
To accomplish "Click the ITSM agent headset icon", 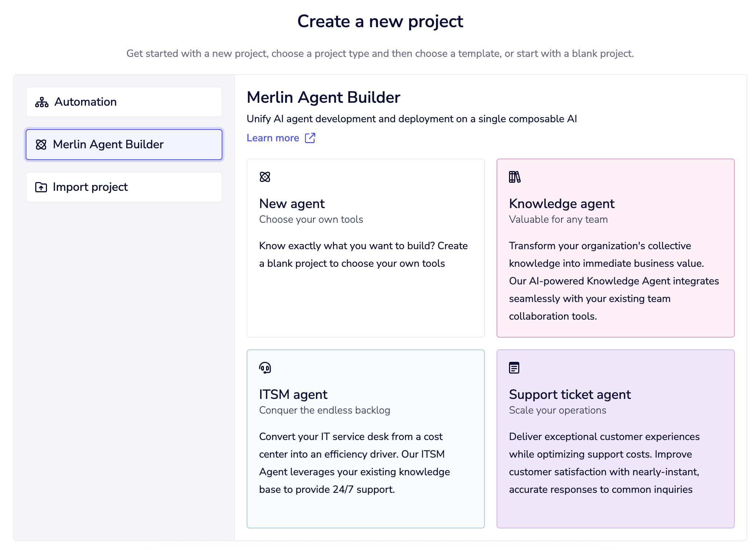I will [x=265, y=367].
